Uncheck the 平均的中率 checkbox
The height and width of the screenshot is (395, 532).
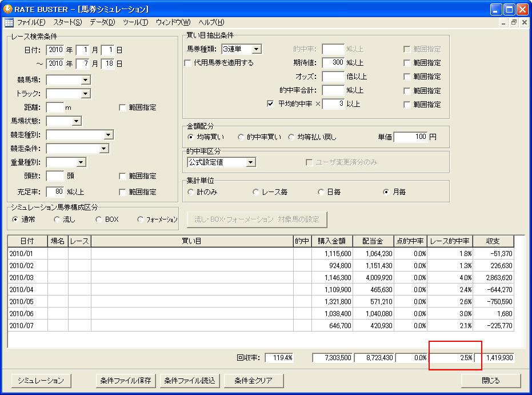click(x=270, y=104)
